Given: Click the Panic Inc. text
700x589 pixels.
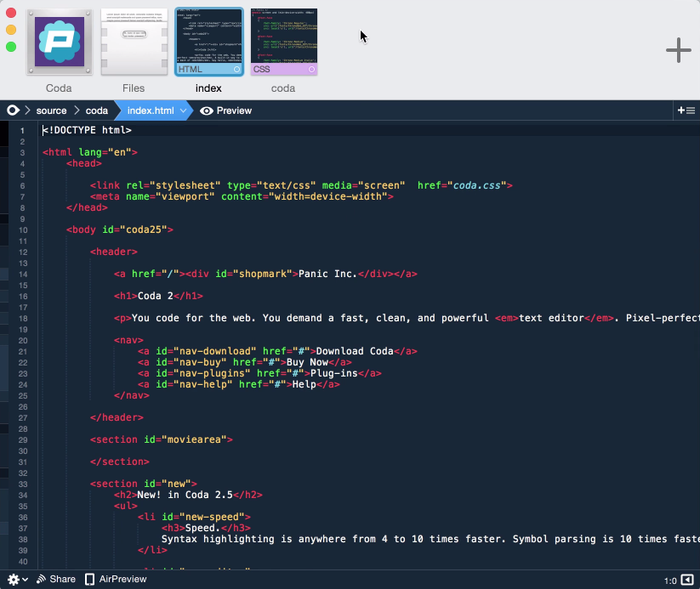Looking at the screenshot, I should point(328,274).
